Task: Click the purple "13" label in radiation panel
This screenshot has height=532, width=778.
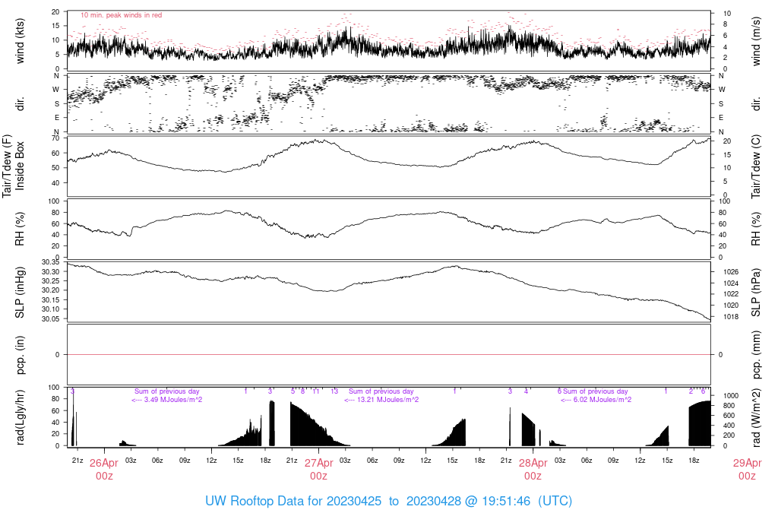Action: [x=334, y=391]
